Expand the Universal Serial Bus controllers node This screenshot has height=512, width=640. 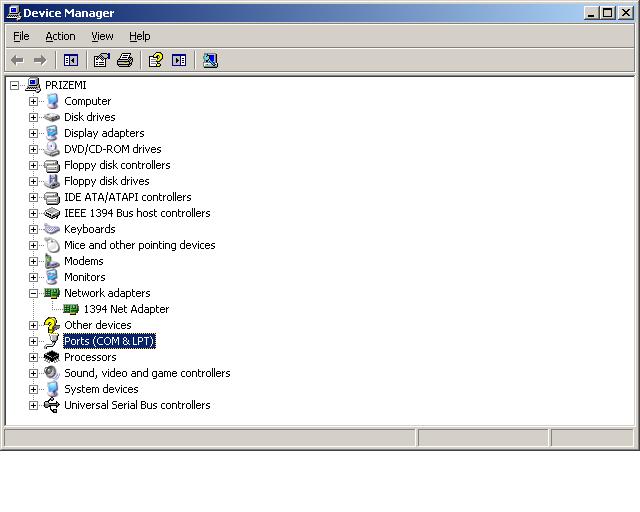coord(33,405)
